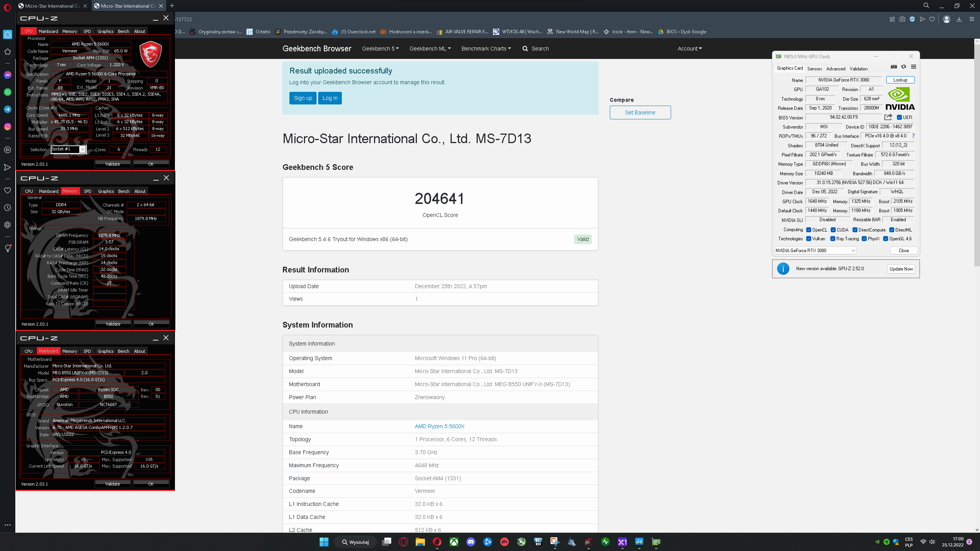
Task: Open Opera sidebar settings gear
Action: [x=8, y=225]
